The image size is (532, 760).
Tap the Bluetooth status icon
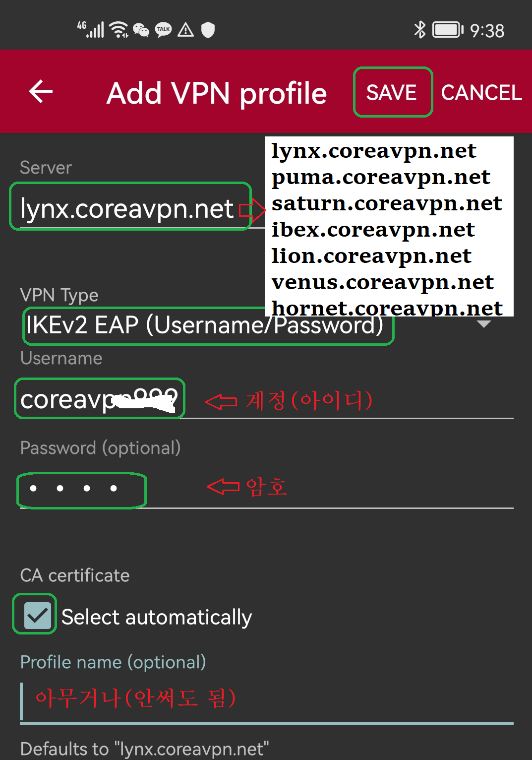tap(419, 30)
